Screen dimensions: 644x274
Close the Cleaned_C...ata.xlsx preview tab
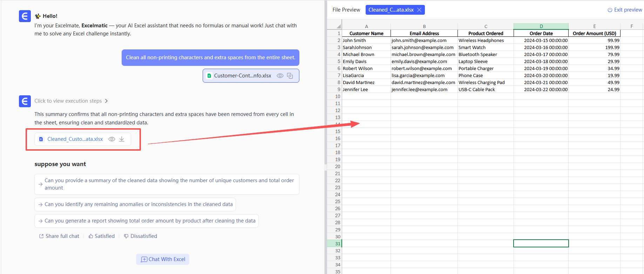(x=419, y=10)
